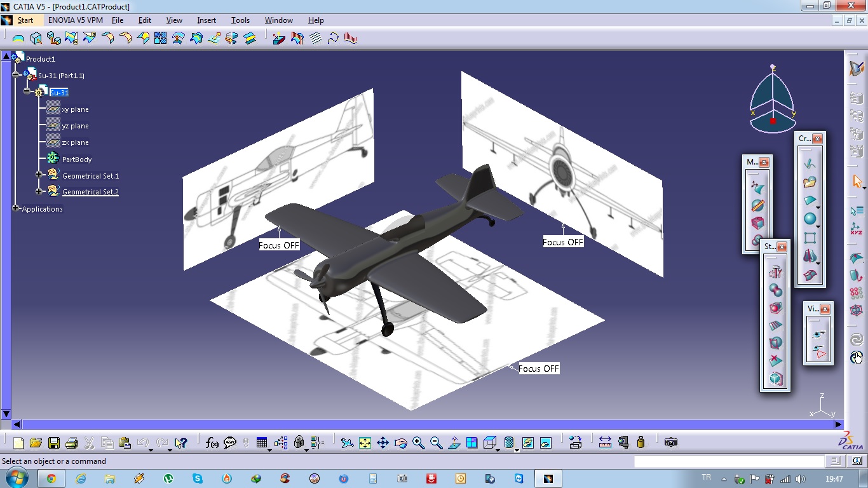Open the Window menu
The image size is (868, 488).
pos(279,20)
